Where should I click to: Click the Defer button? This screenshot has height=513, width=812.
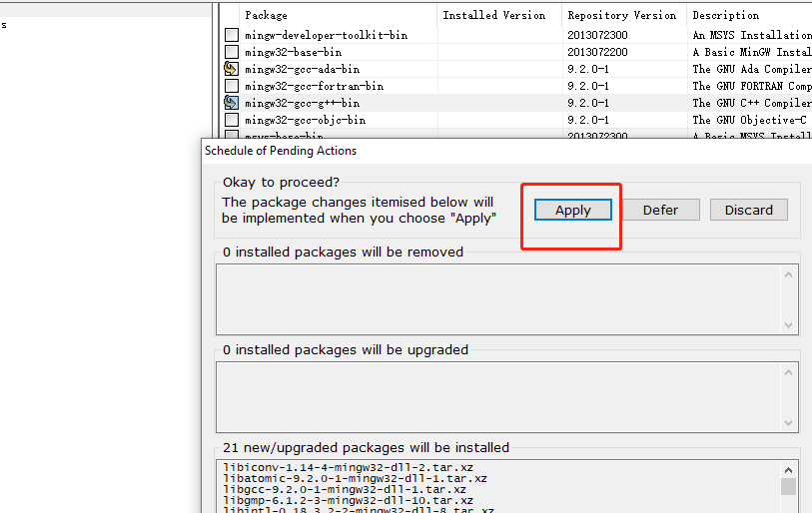(660, 210)
